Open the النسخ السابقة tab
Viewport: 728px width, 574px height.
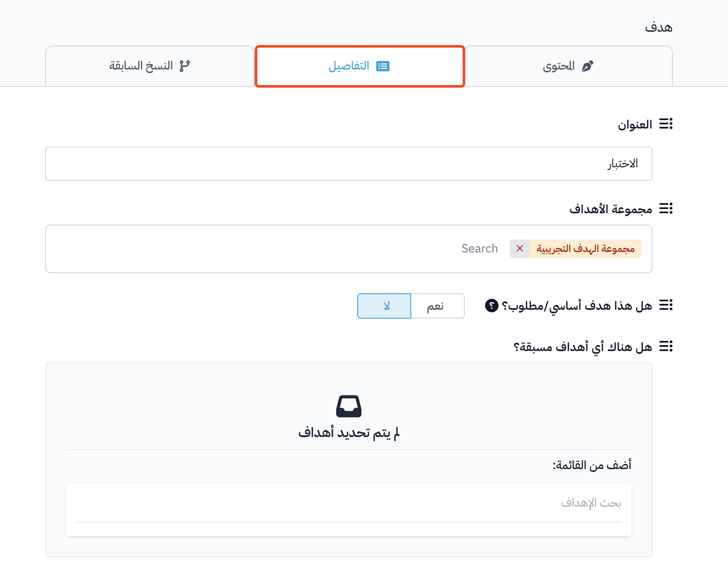click(x=150, y=66)
